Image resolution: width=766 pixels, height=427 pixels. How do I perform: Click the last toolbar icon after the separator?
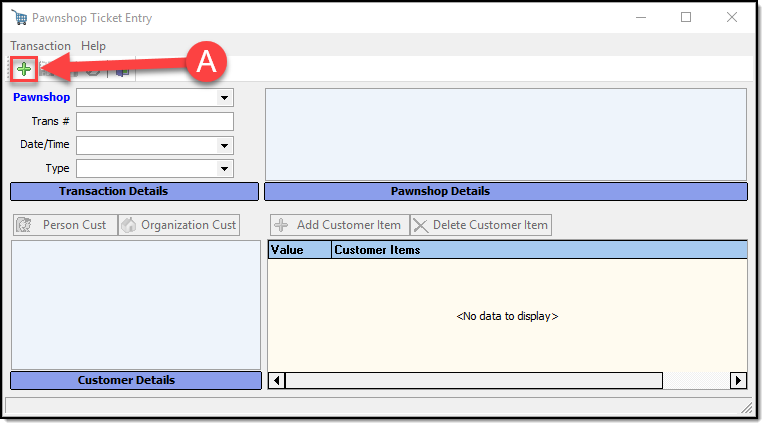click(x=122, y=70)
